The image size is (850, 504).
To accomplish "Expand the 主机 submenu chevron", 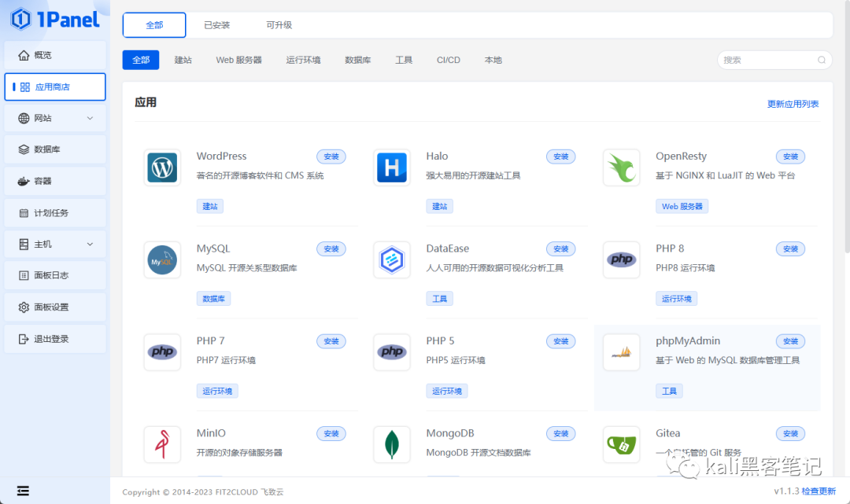I will click(90, 245).
